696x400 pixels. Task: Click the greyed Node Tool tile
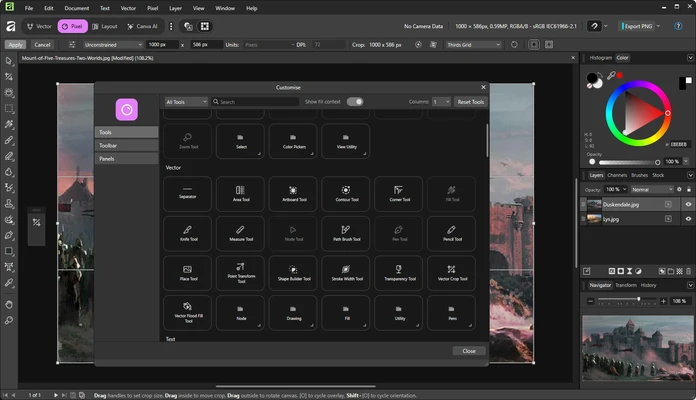pyautogui.click(x=293, y=233)
